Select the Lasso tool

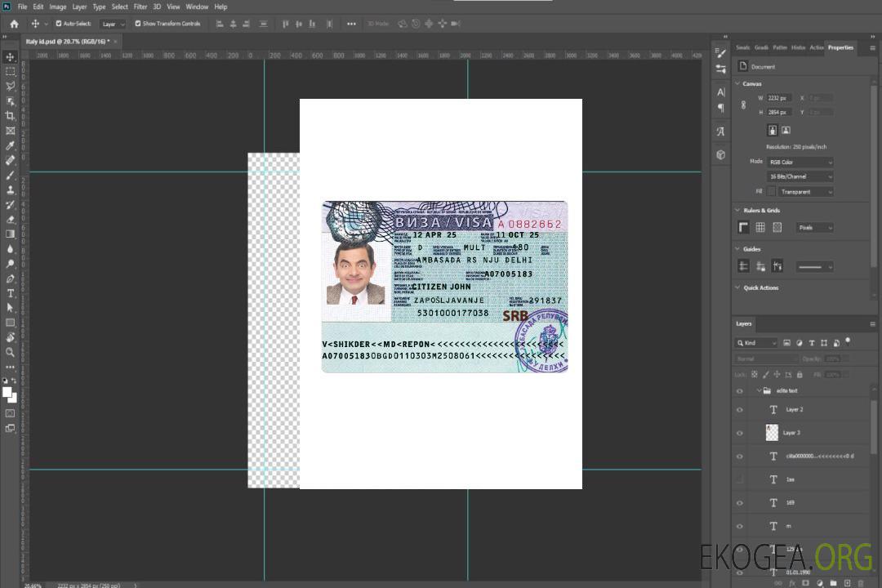pyautogui.click(x=10, y=86)
